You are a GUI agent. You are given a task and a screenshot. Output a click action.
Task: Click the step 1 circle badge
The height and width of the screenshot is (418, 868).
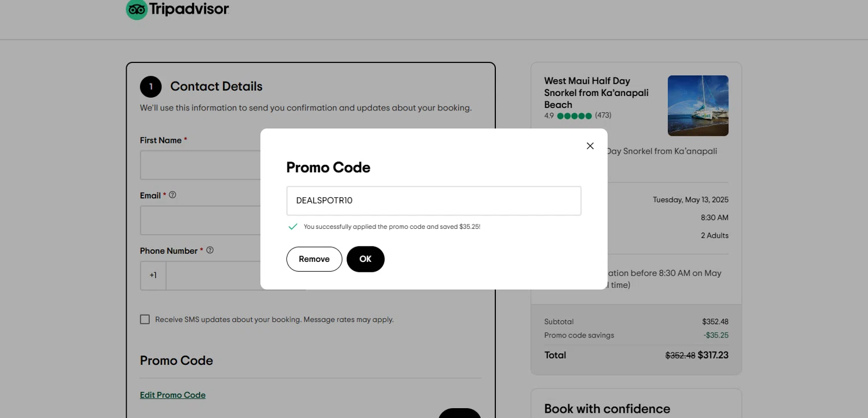pyautogui.click(x=151, y=87)
